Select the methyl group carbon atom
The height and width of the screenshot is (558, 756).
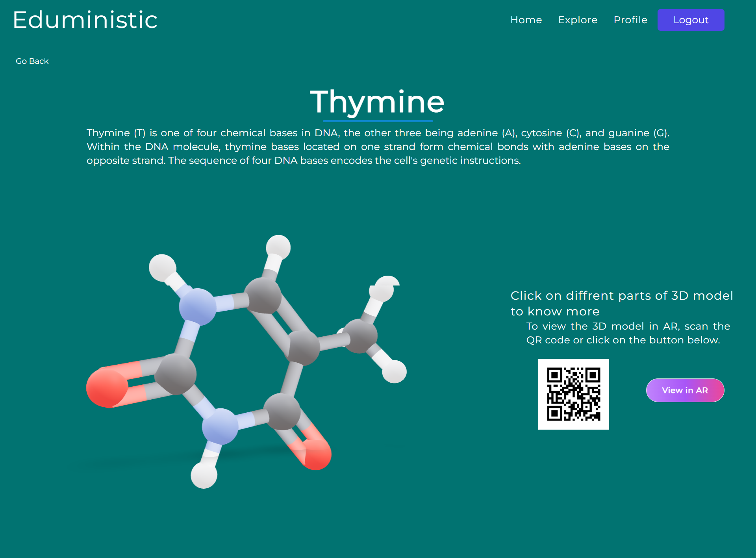click(359, 336)
